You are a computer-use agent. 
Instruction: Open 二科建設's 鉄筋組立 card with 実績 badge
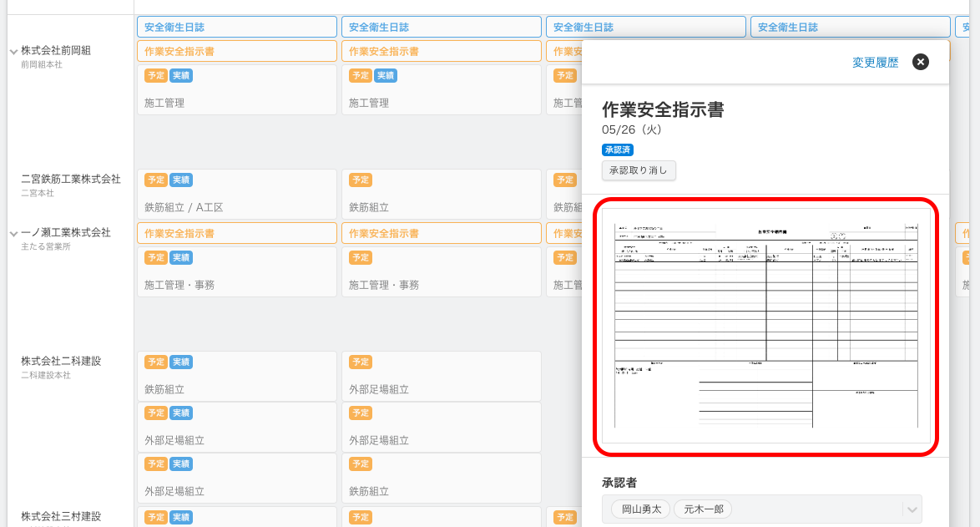click(x=237, y=377)
